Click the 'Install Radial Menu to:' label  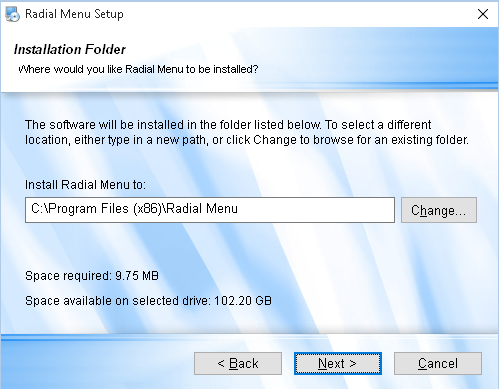click(x=85, y=185)
